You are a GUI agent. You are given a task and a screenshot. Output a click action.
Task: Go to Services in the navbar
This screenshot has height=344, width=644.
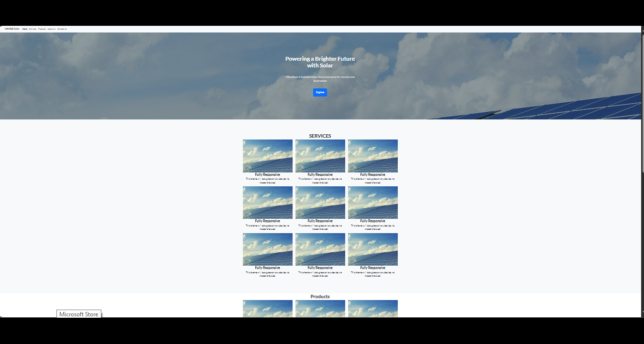(x=33, y=29)
